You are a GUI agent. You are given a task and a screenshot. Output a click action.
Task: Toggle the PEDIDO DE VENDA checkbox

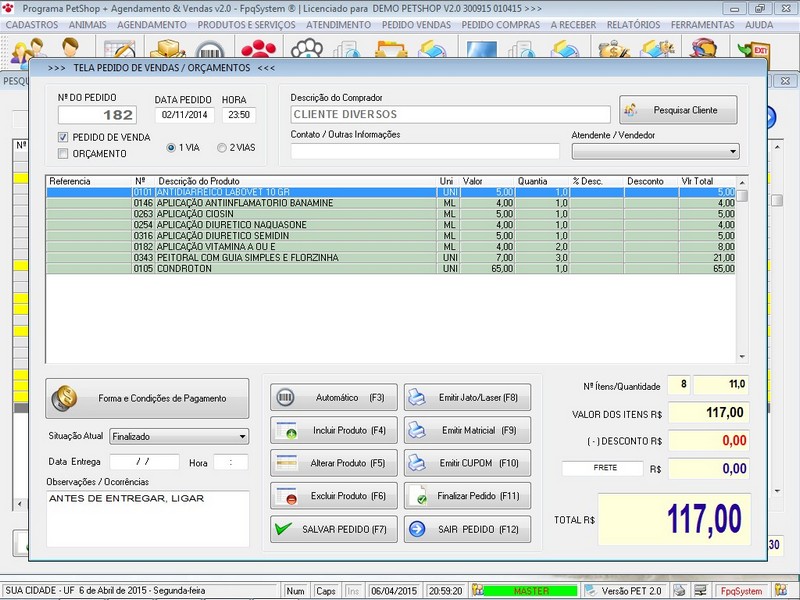63,137
